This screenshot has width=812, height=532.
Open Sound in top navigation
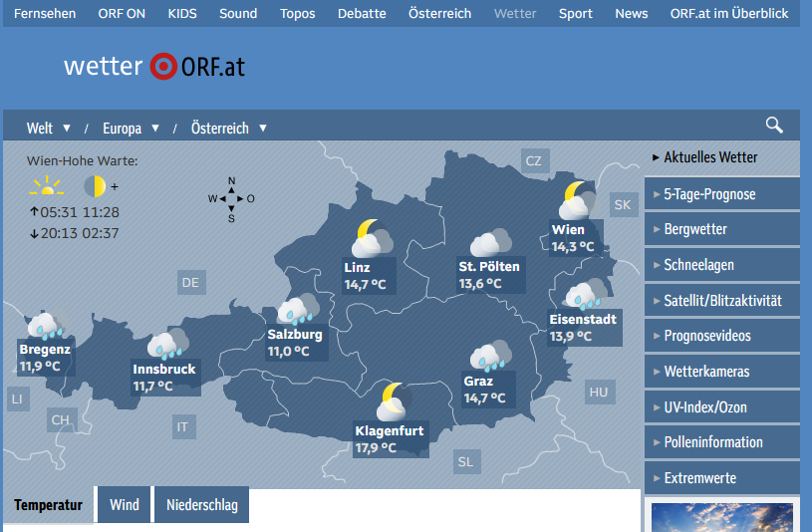click(x=238, y=14)
